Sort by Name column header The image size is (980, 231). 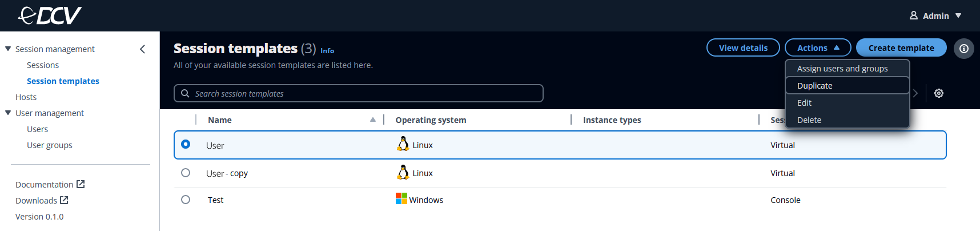[x=220, y=120]
